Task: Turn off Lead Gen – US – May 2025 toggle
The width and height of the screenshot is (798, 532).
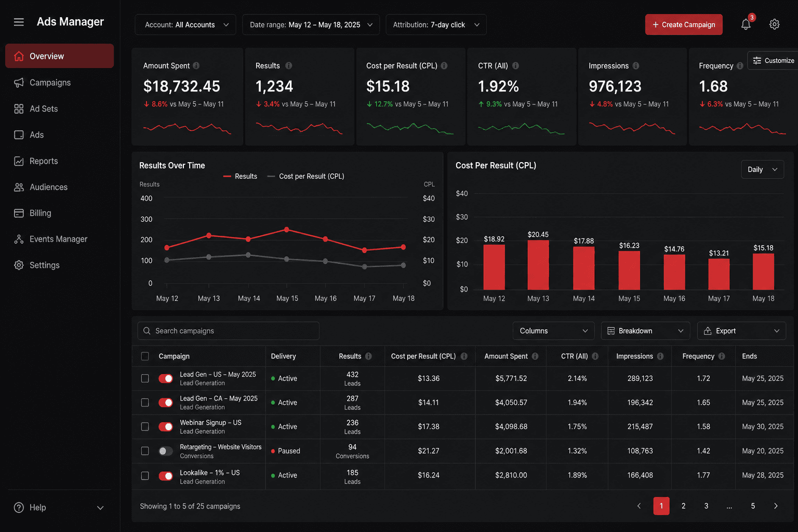Action: click(x=166, y=378)
